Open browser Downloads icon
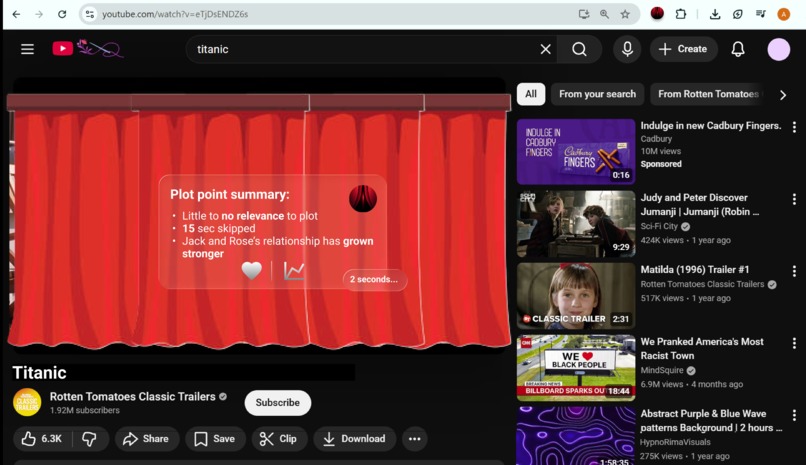 [715, 14]
